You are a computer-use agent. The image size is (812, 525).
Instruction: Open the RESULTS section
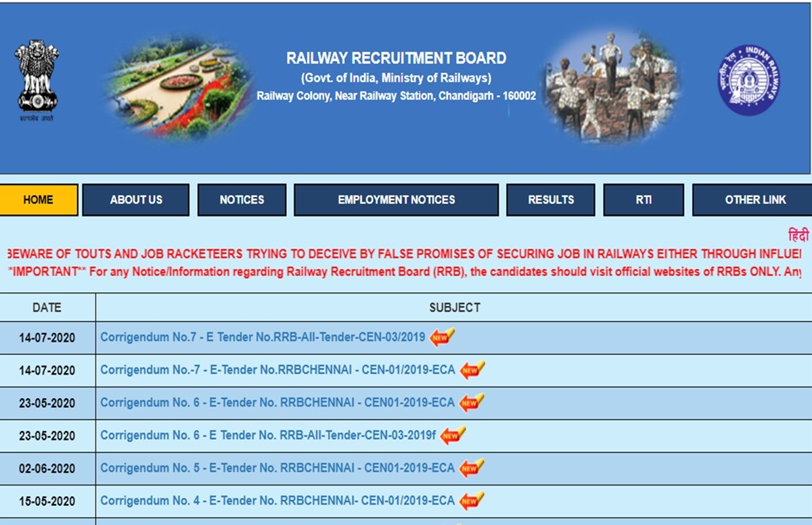[551, 200]
